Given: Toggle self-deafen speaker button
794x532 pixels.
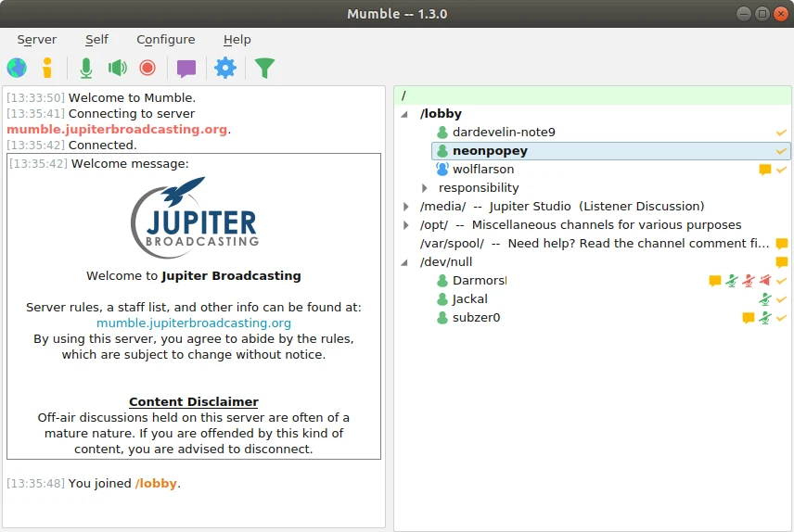Looking at the screenshot, I should point(118,68).
